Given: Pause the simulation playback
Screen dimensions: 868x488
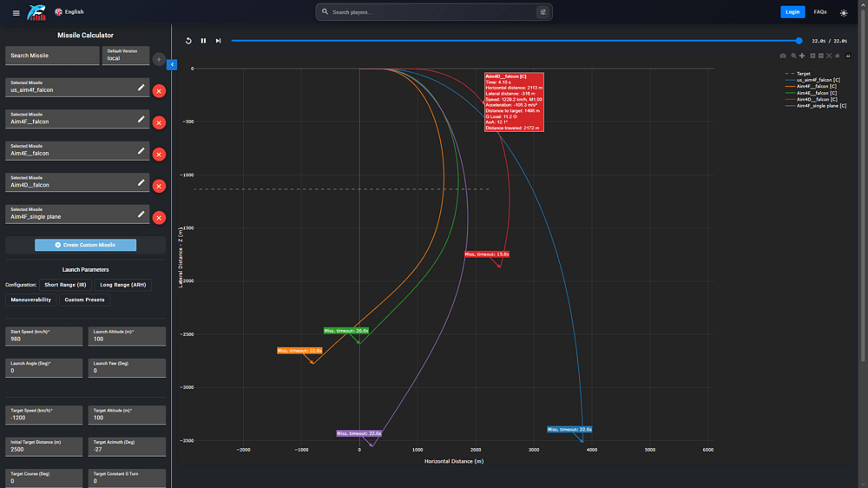Looking at the screenshot, I should point(203,41).
